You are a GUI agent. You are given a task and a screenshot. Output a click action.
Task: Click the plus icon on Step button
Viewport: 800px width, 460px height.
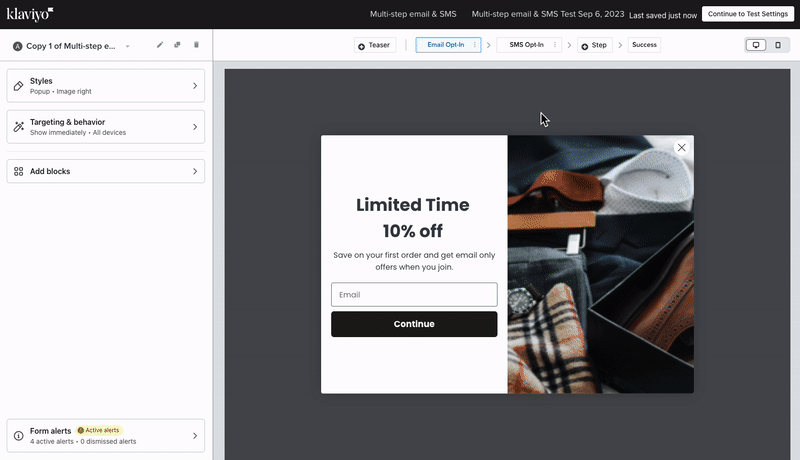click(x=585, y=46)
